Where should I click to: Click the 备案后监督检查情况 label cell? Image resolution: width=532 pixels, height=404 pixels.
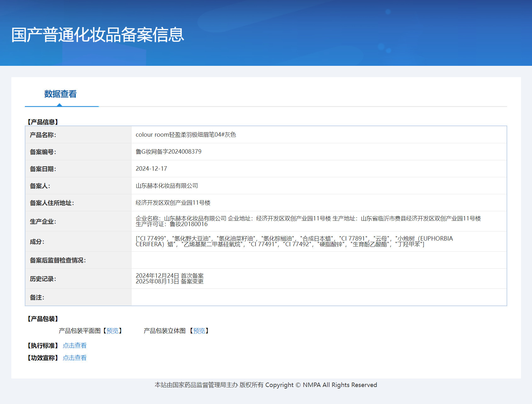pyautogui.click(x=78, y=260)
